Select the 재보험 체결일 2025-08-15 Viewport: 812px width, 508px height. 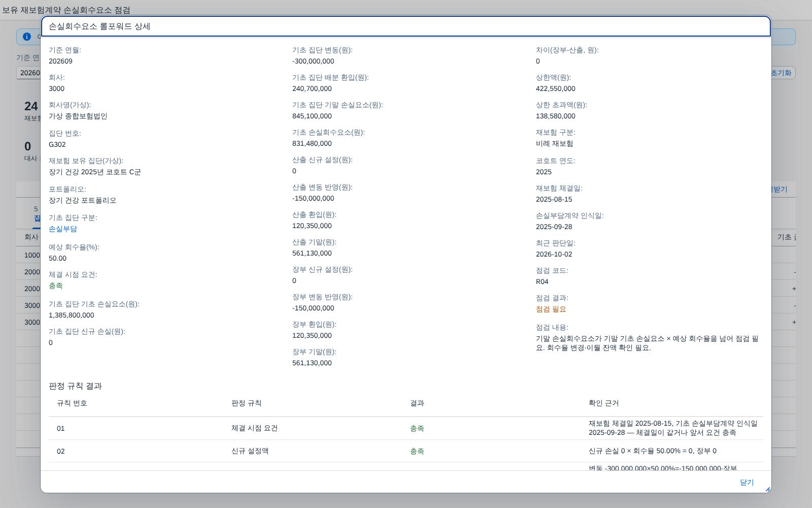[x=554, y=199]
